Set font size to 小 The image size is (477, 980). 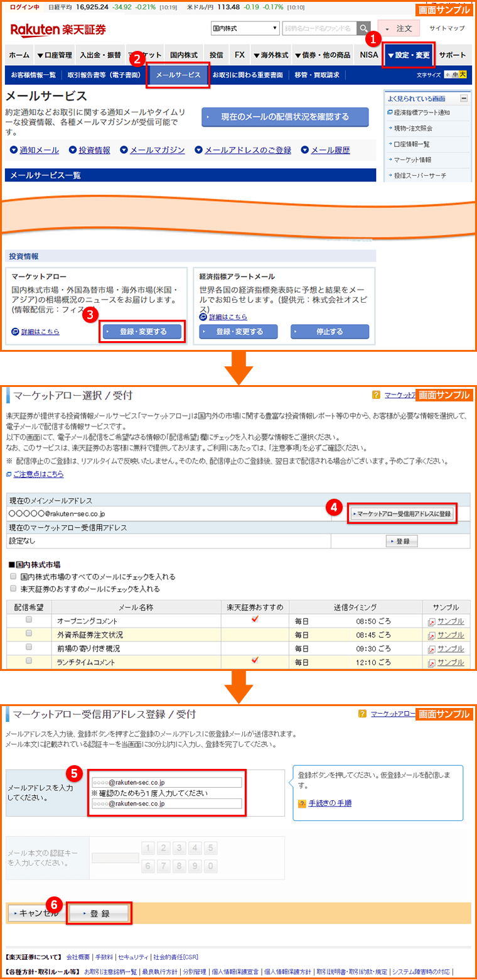[448, 75]
